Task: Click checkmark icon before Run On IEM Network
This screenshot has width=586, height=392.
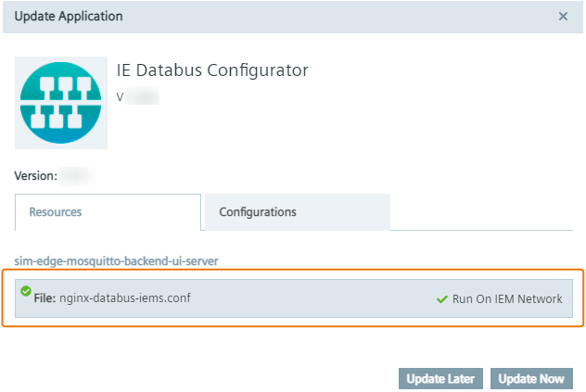Action: pos(441,299)
